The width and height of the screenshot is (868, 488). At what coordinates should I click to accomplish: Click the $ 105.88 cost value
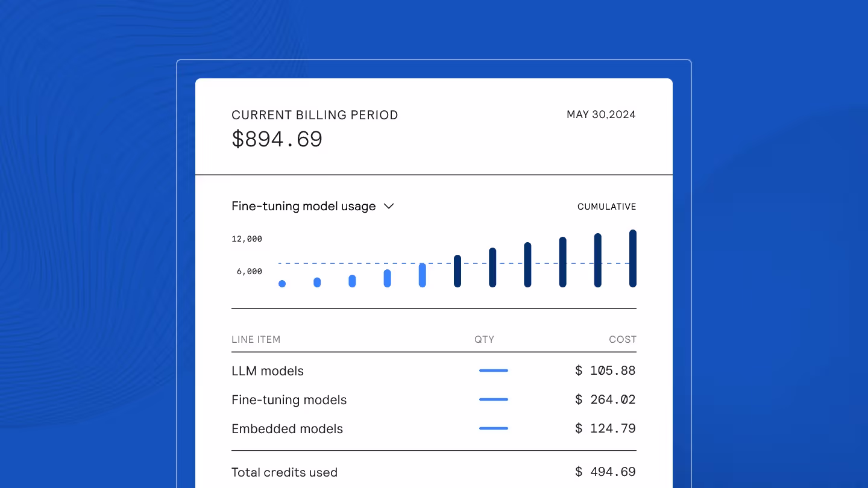click(x=605, y=371)
